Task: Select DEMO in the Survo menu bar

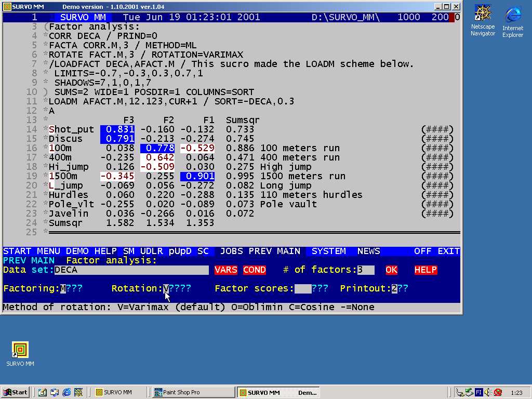Action: (77, 251)
